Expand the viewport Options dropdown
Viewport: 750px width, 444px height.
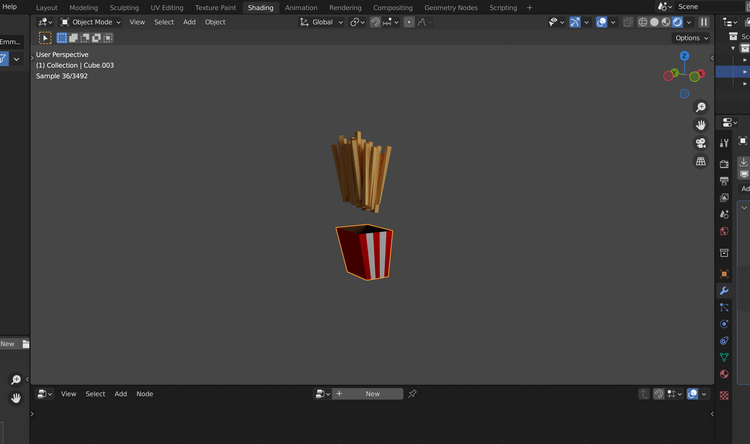tap(691, 38)
